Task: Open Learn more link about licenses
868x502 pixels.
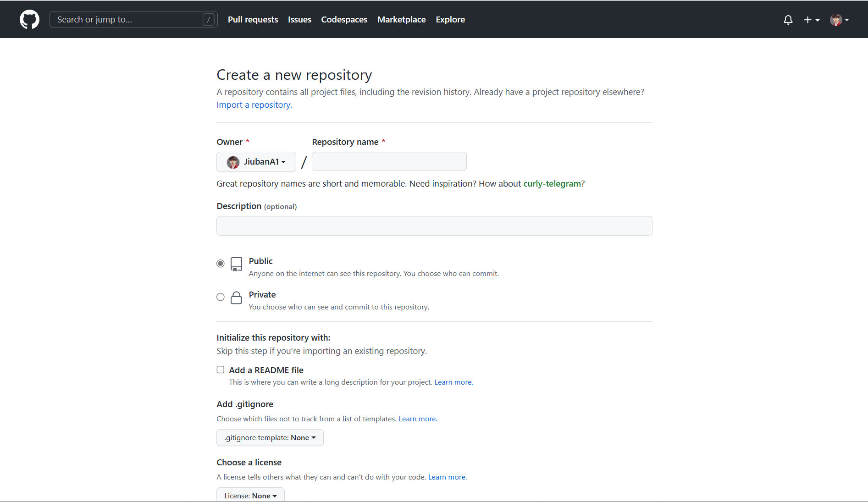Action: 448,477
